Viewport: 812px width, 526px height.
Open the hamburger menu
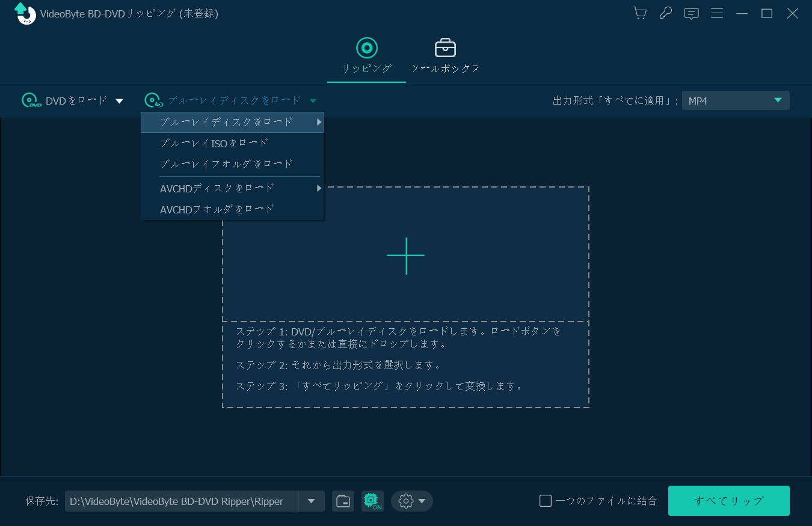pyautogui.click(x=717, y=13)
